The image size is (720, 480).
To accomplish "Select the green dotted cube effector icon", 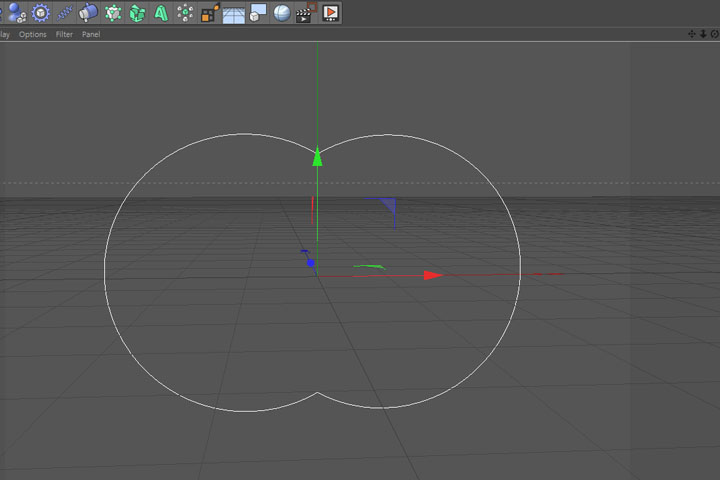I will (113, 13).
